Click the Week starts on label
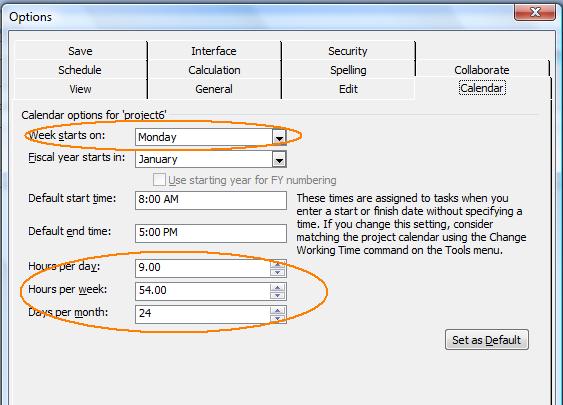 point(67,135)
